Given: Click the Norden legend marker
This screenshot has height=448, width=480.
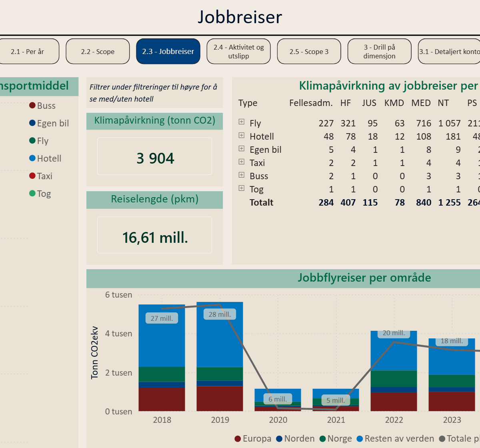Looking at the screenshot, I should point(280,439).
